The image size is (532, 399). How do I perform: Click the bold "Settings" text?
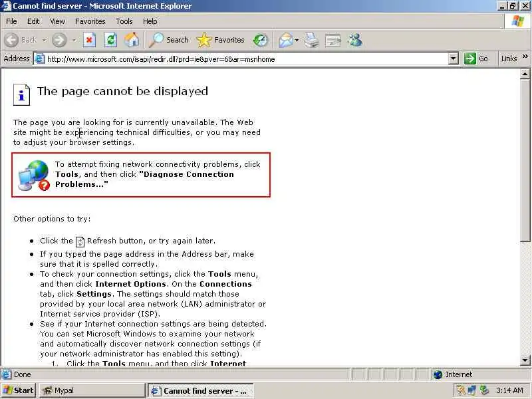(x=94, y=294)
